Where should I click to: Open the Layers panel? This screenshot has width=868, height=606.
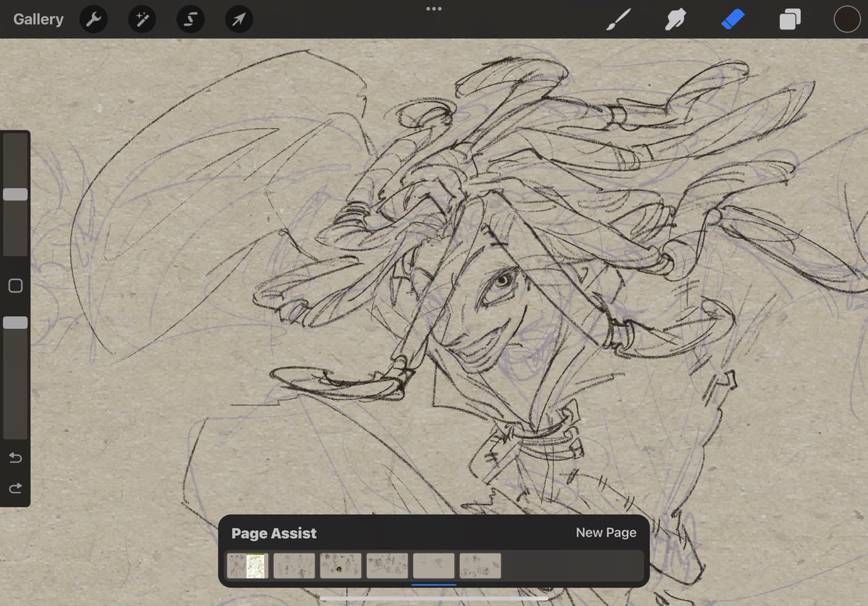point(790,20)
